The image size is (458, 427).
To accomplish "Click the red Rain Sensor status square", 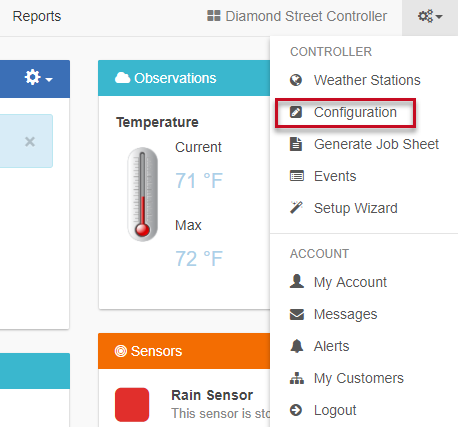I will [x=132, y=405].
